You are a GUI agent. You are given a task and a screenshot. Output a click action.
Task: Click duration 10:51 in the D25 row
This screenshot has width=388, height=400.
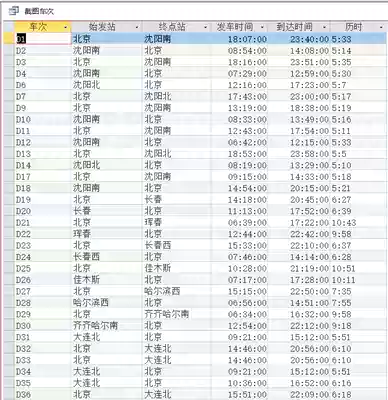pyautogui.click(x=344, y=269)
